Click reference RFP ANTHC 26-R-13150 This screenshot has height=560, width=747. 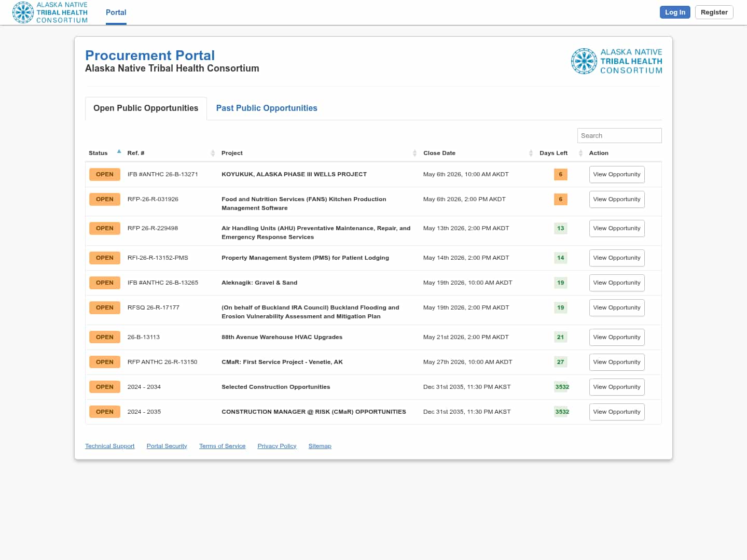pyautogui.click(x=162, y=362)
